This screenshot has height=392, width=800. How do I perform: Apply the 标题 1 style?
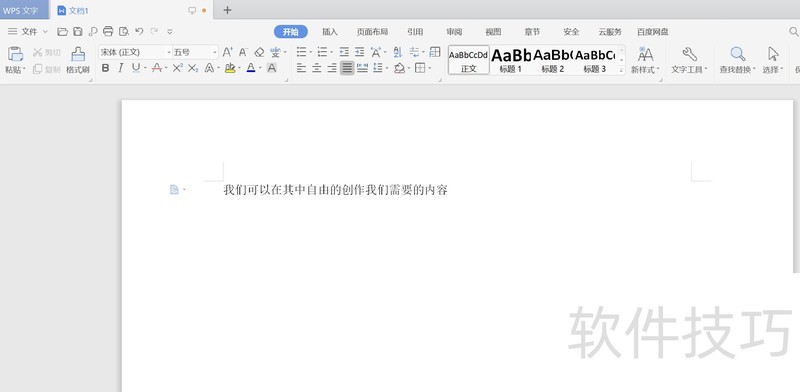tap(510, 60)
